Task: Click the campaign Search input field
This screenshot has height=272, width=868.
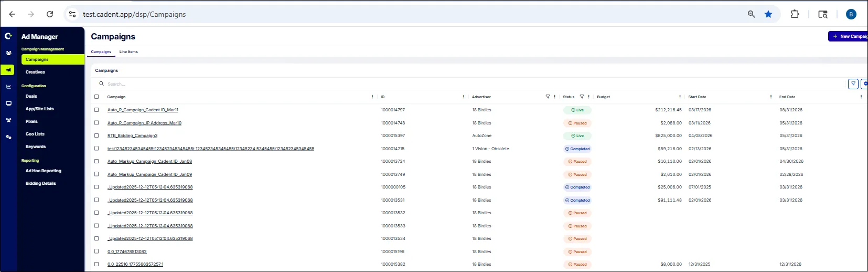Action: [x=472, y=84]
